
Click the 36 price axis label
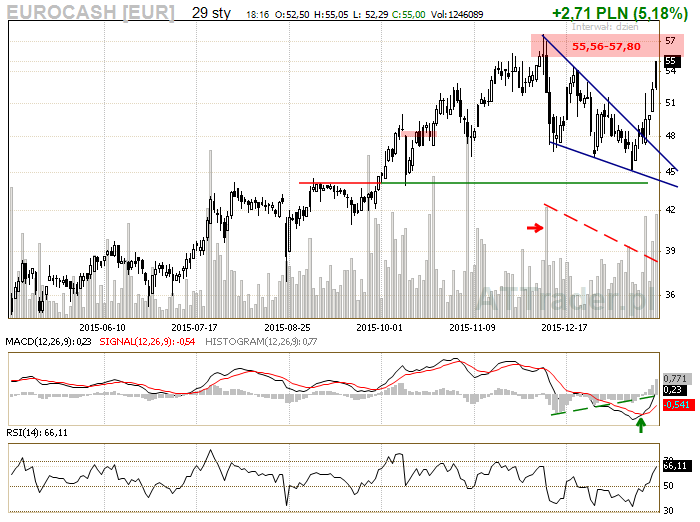pos(670,295)
